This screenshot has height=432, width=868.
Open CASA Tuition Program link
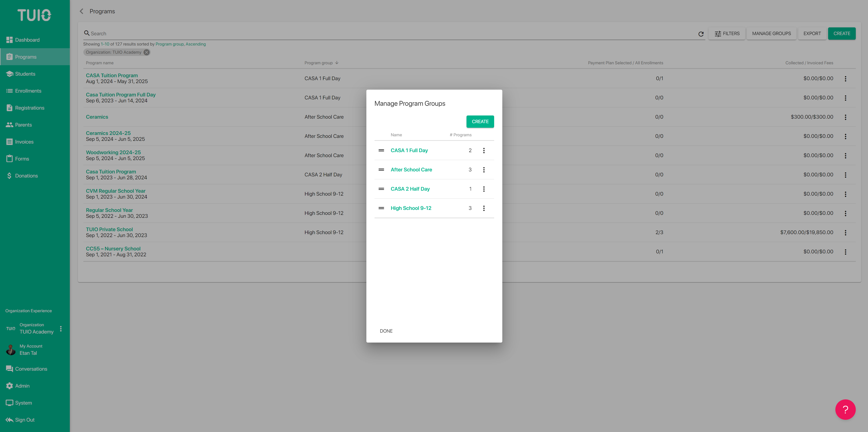pos(112,75)
